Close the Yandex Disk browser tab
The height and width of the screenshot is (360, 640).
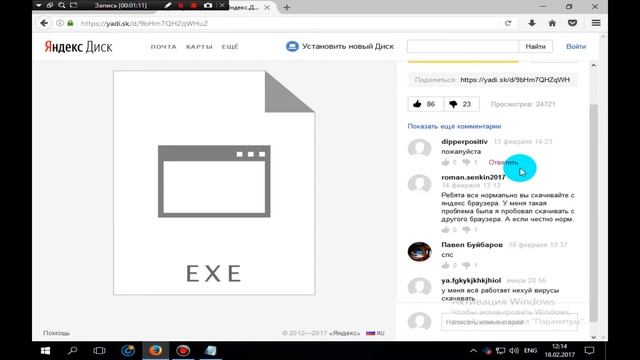267,7
